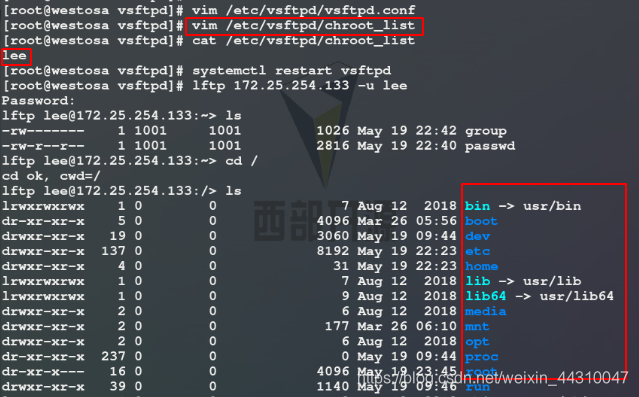Image resolution: width=639 pixels, height=397 pixels.
Task: Select time '05:56' in boot row
Action: [x=436, y=221]
